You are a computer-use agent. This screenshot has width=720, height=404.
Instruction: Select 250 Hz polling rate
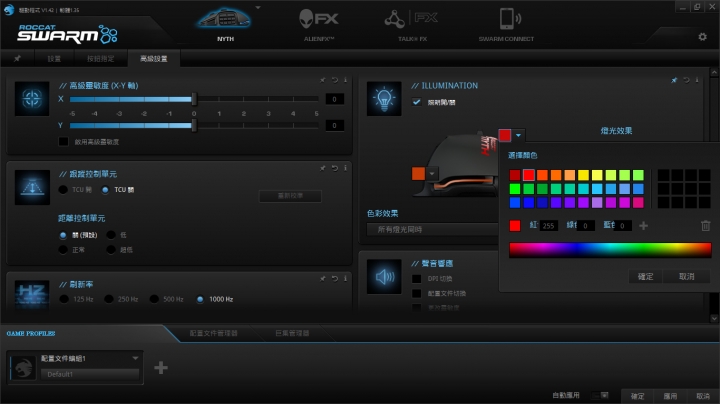(108, 299)
